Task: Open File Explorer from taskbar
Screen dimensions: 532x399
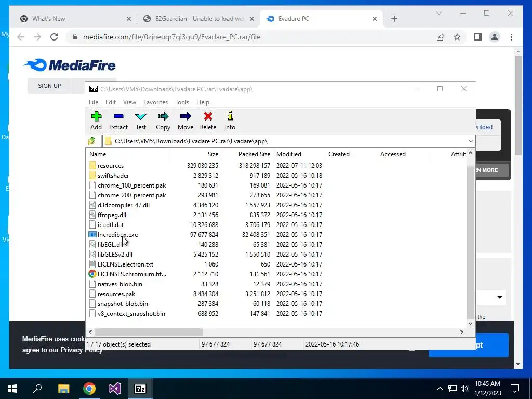Action: click(x=63, y=389)
